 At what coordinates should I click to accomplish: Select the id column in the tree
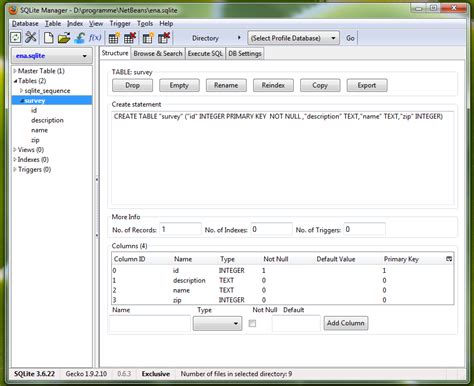[x=34, y=110]
